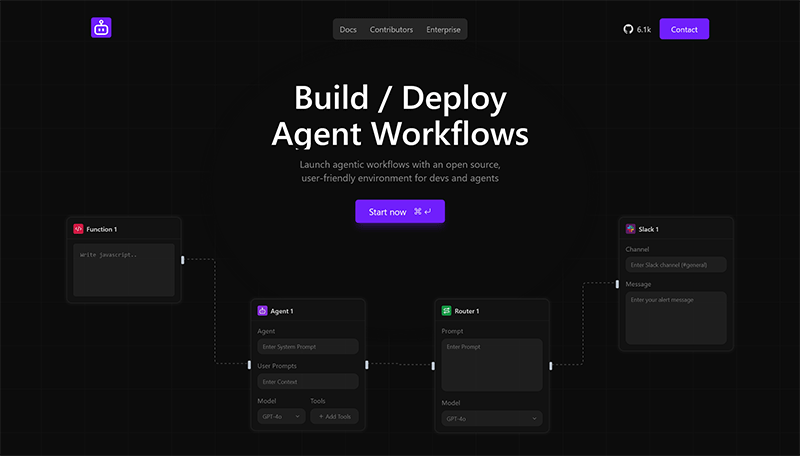The width and height of the screenshot is (800, 456).
Task: Focus the Enter System Prompt field
Action: pyautogui.click(x=307, y=347)
